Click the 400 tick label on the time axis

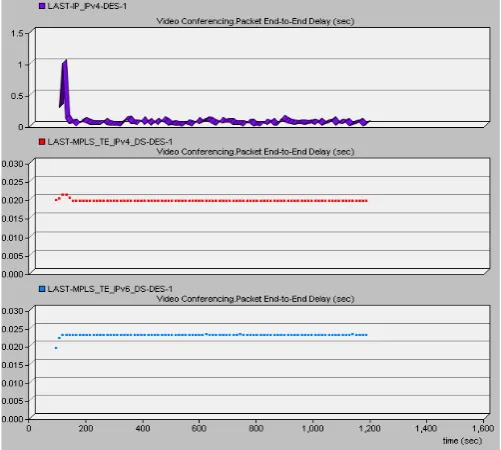tap(142, 428)
